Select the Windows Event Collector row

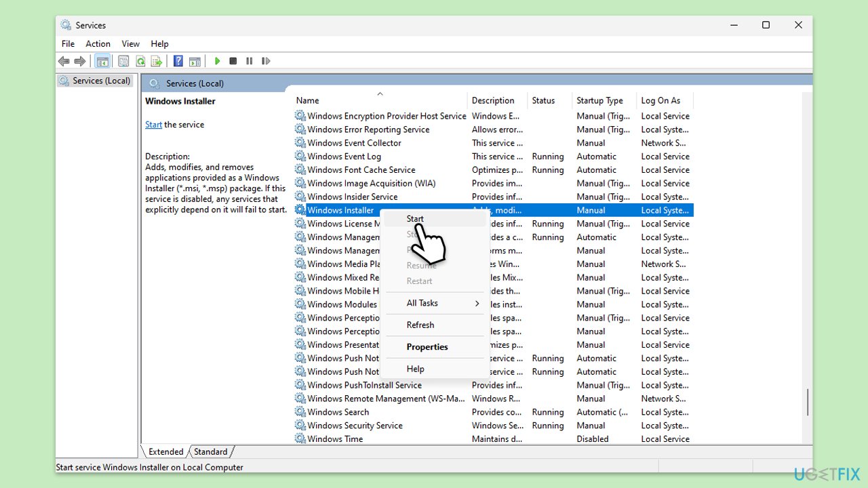(x=493, y=143)
